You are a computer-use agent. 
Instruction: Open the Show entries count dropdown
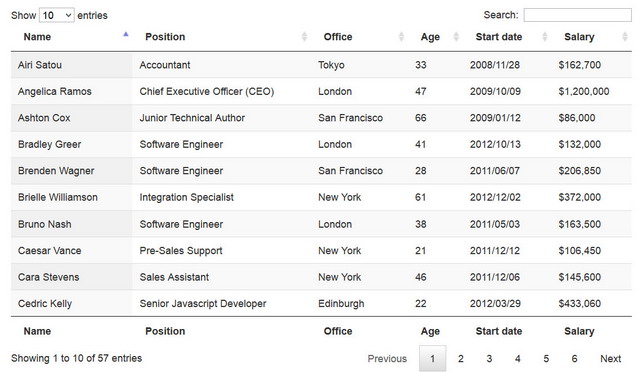click(57, 16)
